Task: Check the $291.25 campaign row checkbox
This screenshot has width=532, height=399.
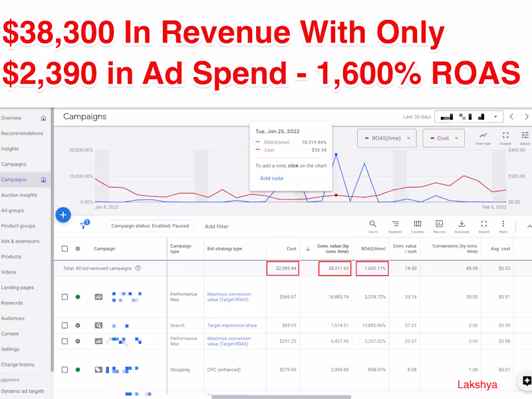Action: click(x=65, y=341)
